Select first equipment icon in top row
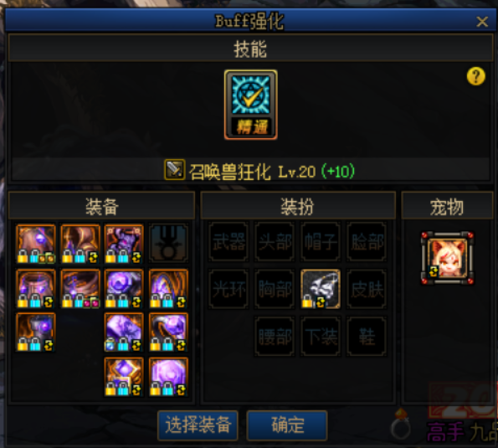The height and width of the screenshot is (448, 498). pyautogui.click(x=36, y=244)
